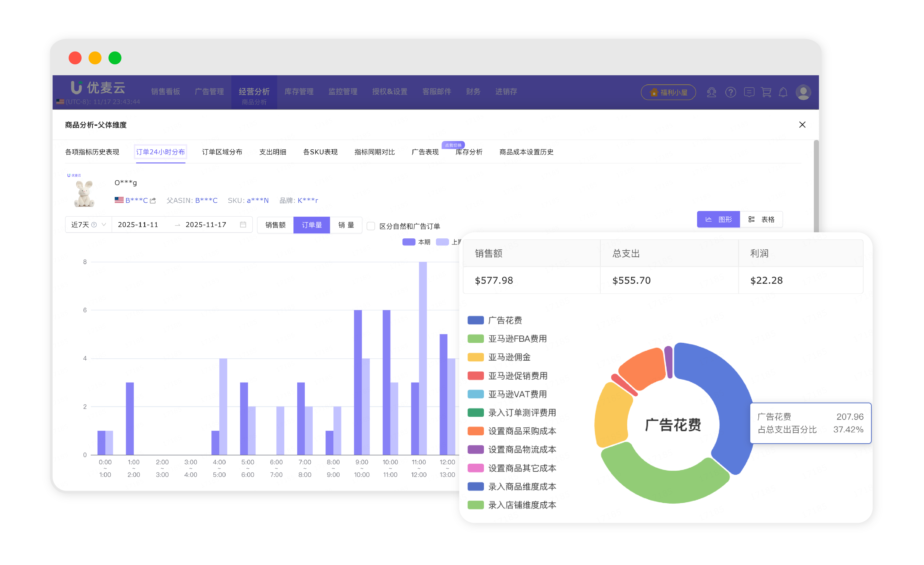Image resolution: width=924 pixels, height=565 pixels.
Task: Switch to the 各SKU表现 tab
Action: pos(320,152)
